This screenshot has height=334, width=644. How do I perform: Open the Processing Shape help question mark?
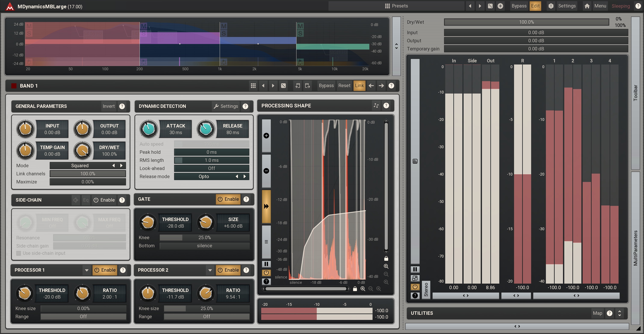click(386, 106)
